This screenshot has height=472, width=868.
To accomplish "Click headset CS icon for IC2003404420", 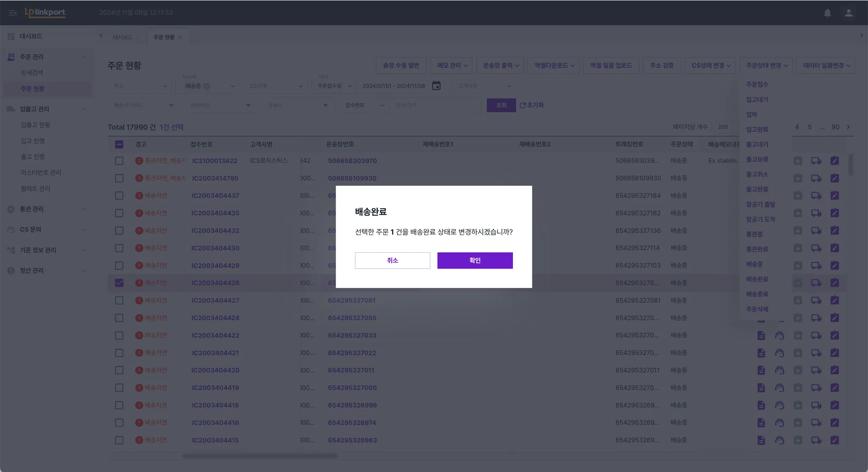I will 779,370.
